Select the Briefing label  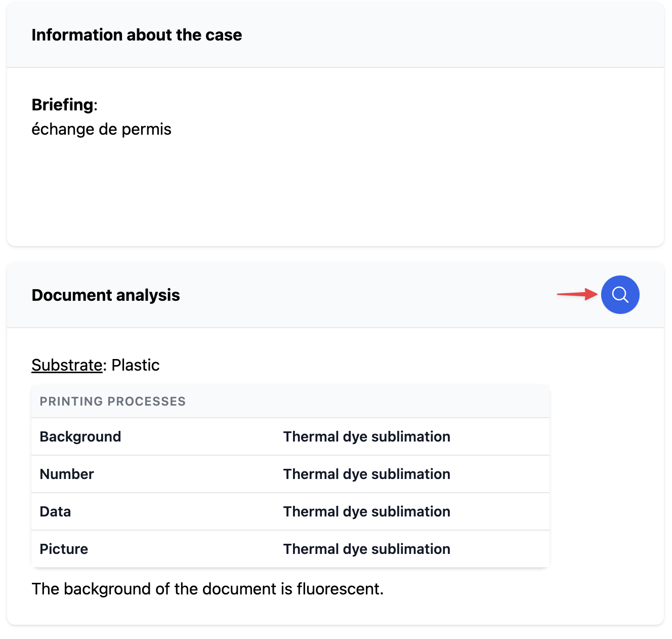coord(63,105)
